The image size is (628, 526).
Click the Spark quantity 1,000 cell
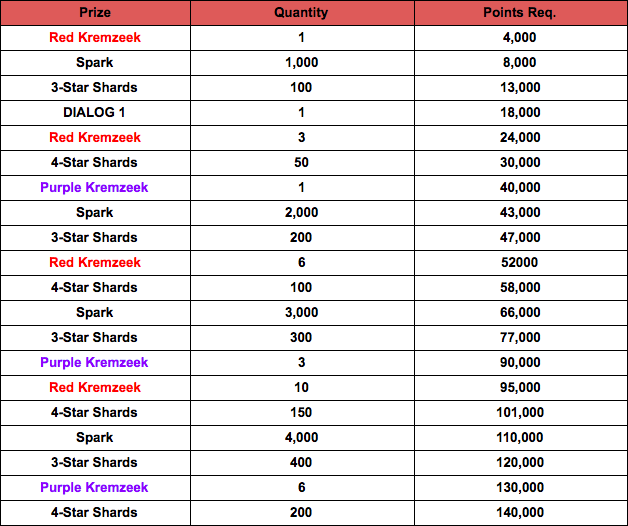[x=302, y=62]
